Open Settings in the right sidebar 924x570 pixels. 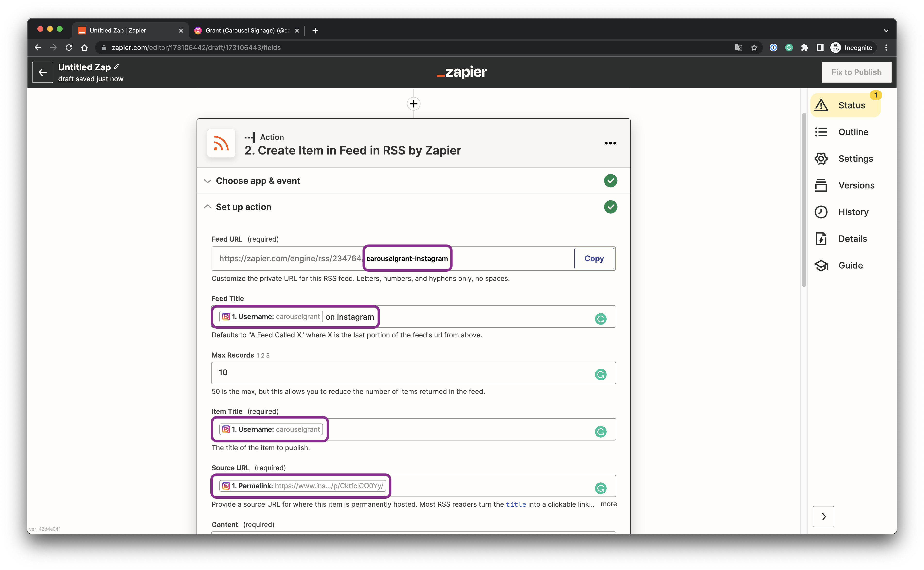click(x=844, y=159)
